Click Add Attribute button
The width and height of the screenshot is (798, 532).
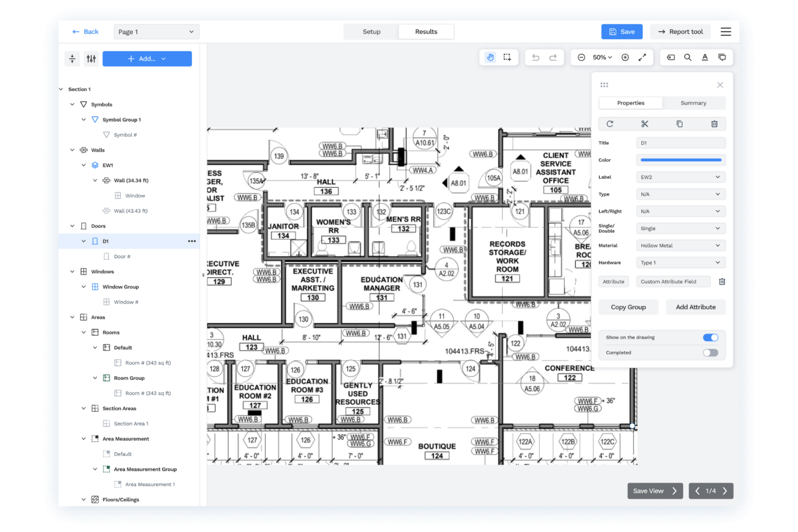[696, 307]
